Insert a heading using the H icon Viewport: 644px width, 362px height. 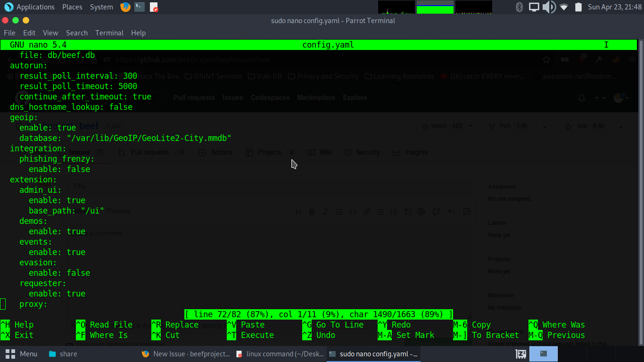tap(298, 211)
